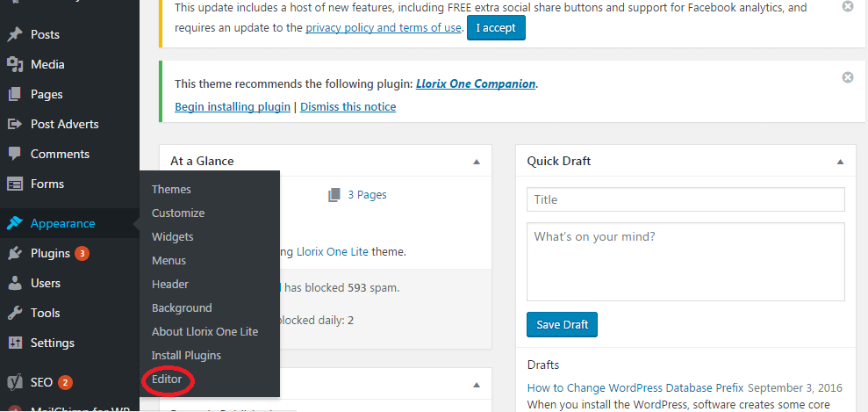Viewport: 868px width, 412px height.
Task: Click the Settings sliders icon
Action: [14, 343]
